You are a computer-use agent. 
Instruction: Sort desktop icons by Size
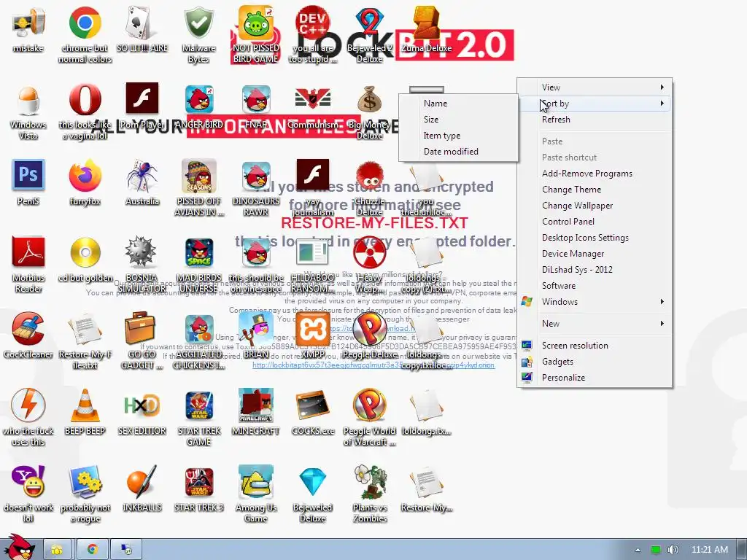[458, 120]
